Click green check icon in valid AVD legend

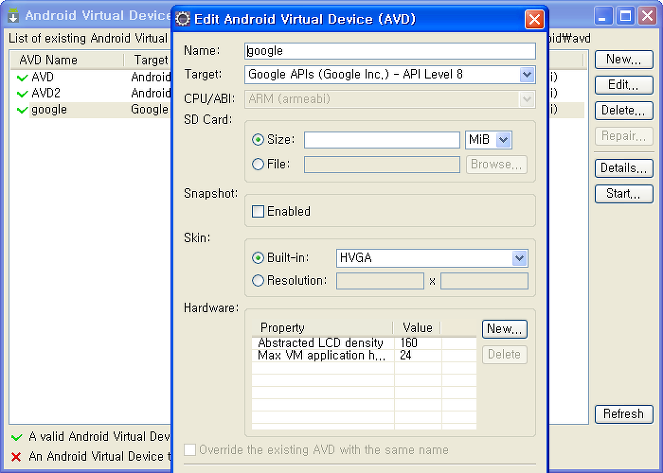click(16, 437)
